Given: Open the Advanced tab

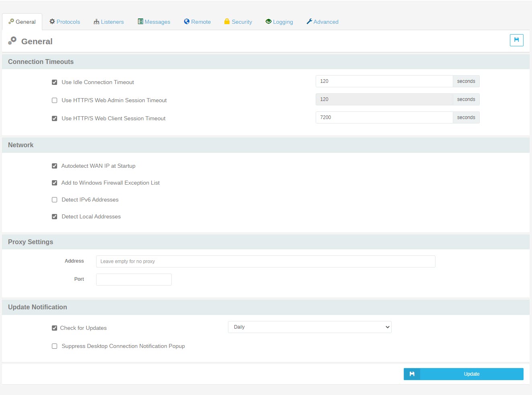Looking at the screenshot, I should (322, 22).
